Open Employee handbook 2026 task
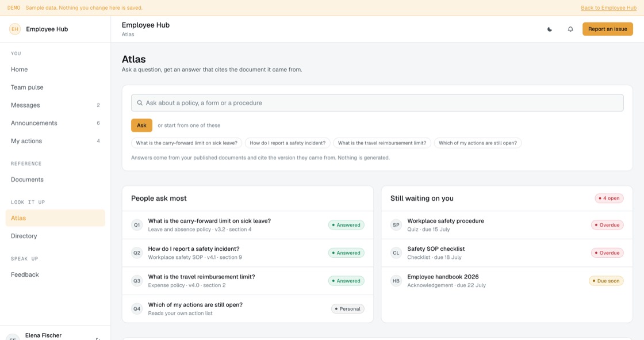 point(507,281)
